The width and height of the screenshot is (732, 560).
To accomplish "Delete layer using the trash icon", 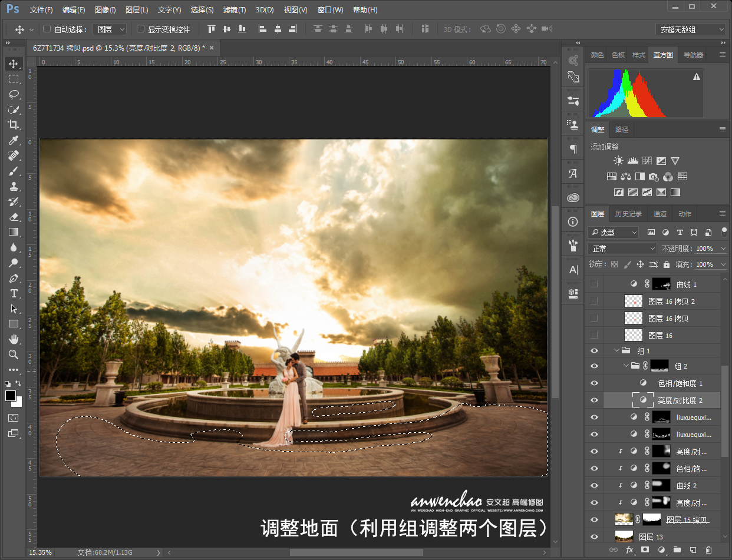I will click(x=708, y=550).
